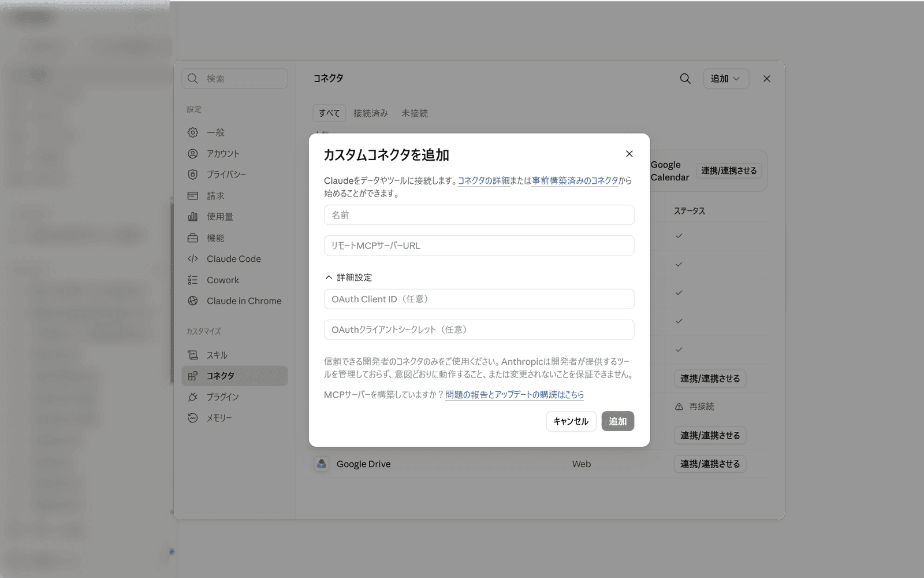The image size is (924, 578).
Task: Close the settings panel with the X icon
Action: tap(767, 79)
